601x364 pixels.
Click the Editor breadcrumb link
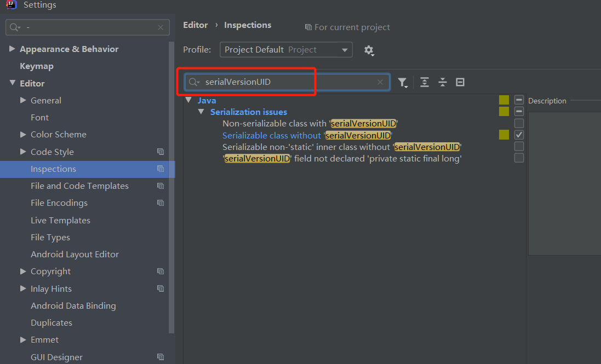click(x=196, y=25)
